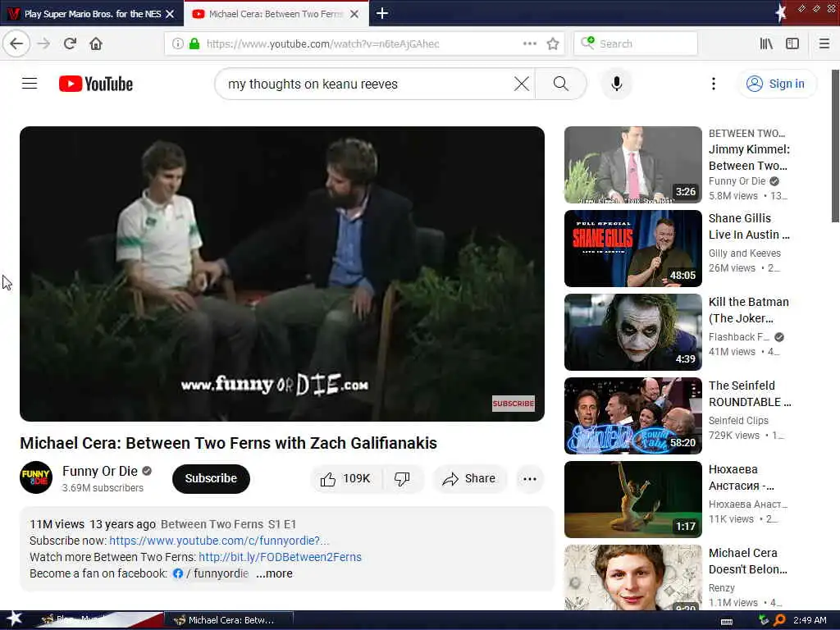Click Jimmy Kimmel: Between Two video title
840x630 pixels.
pos(749,157)
